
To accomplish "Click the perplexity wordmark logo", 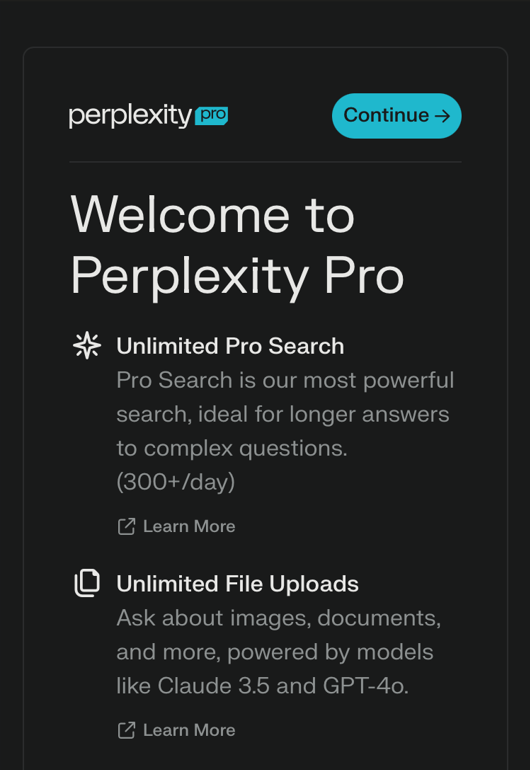I will pyautogui.click(x=130, y=116).
